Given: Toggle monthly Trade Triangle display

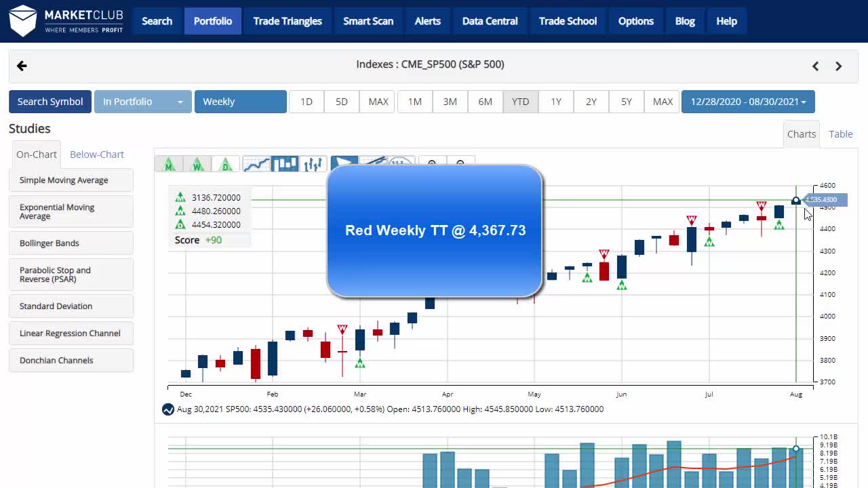Looking at the screenshot, I should pyautogui.click(x=169, y=164).
